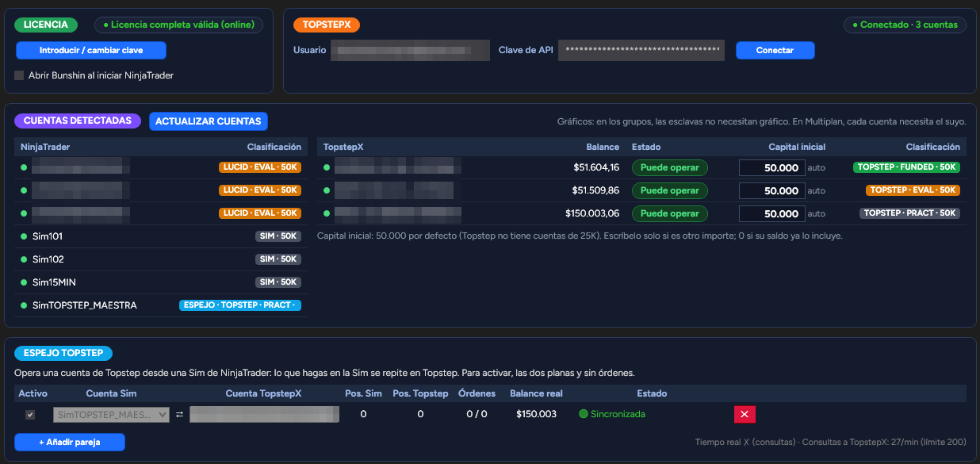
Task: Click the ESPEJO TOPSTEP section label
Action: 63,353
